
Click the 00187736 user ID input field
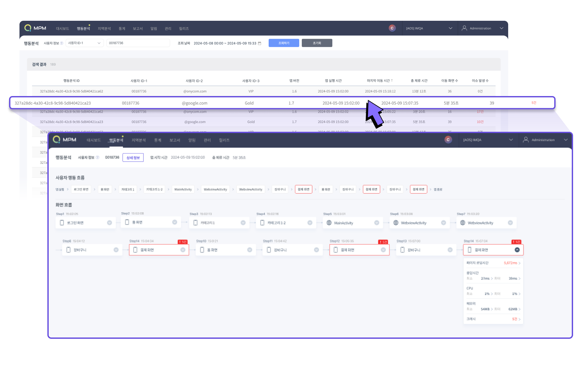(138, 43)
